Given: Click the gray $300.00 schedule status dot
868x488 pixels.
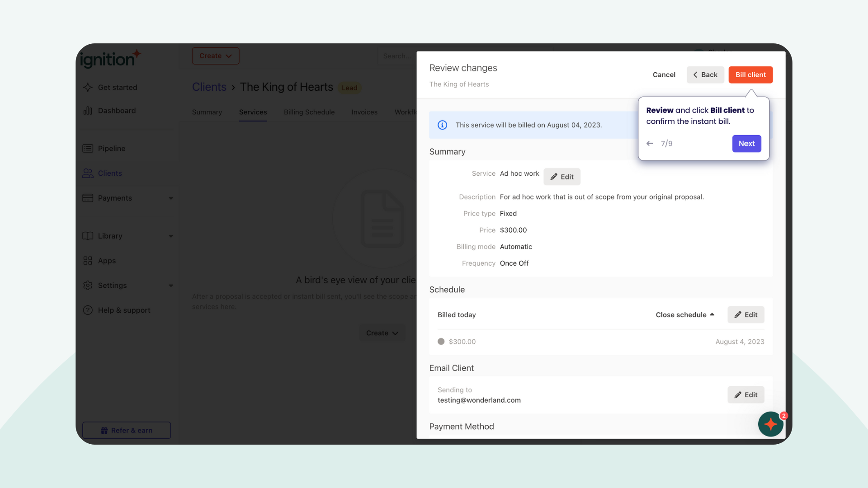Looking at the screenshot, I should pyautogui.click(x=441, y=342).
